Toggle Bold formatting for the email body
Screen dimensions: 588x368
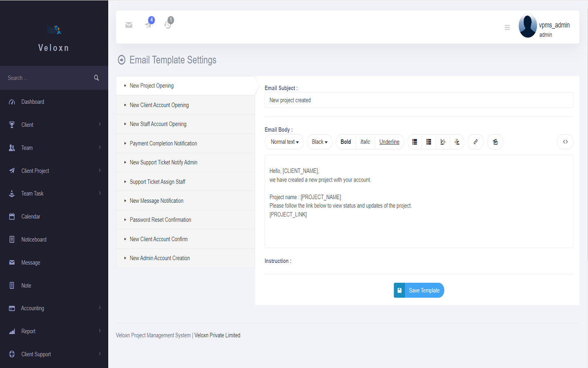point(345,142)
